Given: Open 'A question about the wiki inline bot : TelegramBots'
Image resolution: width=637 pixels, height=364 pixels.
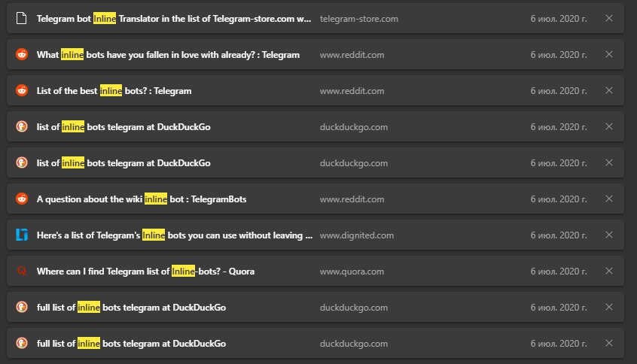Looking at the screenshot, I should pyautogui.click(x=142, y=199).
